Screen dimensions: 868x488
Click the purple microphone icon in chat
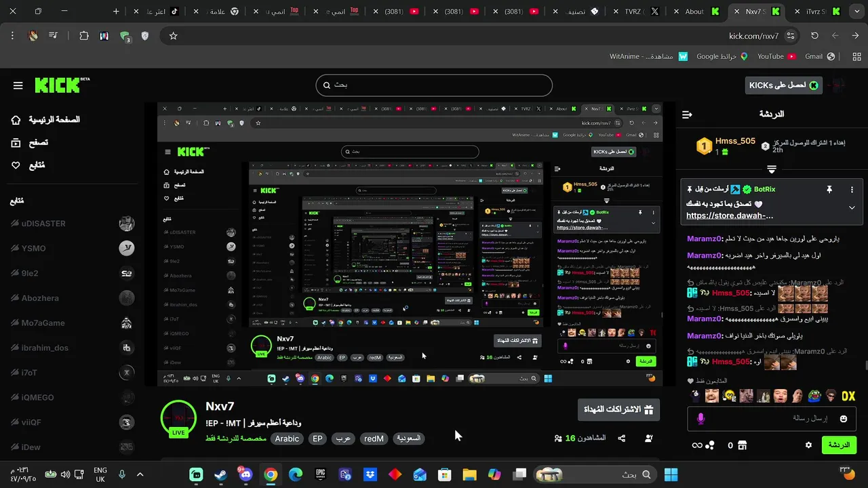pos(701,419)
